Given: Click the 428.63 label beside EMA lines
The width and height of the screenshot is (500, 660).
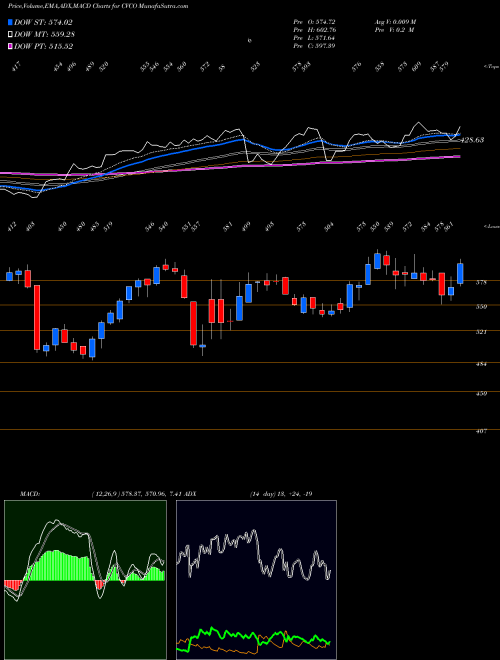Looking at the screenshot, I should coord(473,140).
